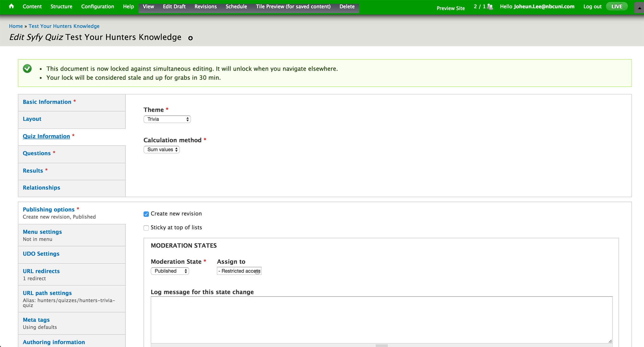Click the home icon in admin toolbar
The height and width of the screenshot is (347, 644).
point(11,6)
